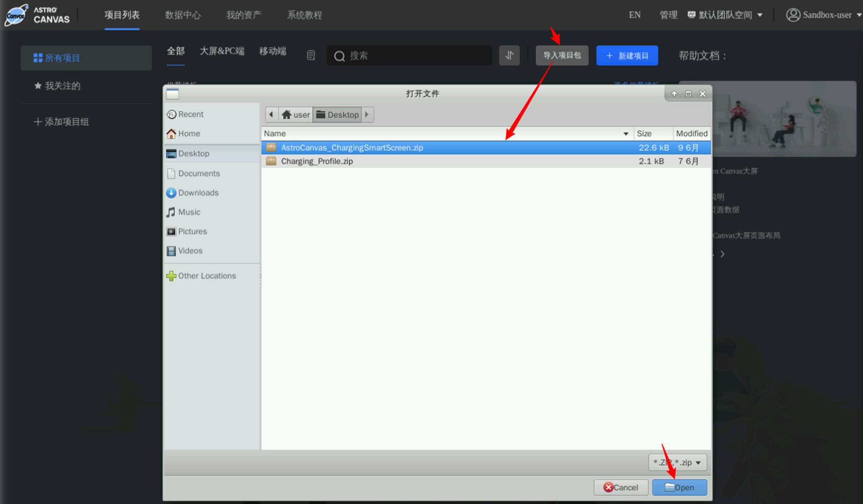Image resolution: width=863 pixels, height=504 pixels.
Task: Cancel the file dialog
Action: (x=621, y=487)
